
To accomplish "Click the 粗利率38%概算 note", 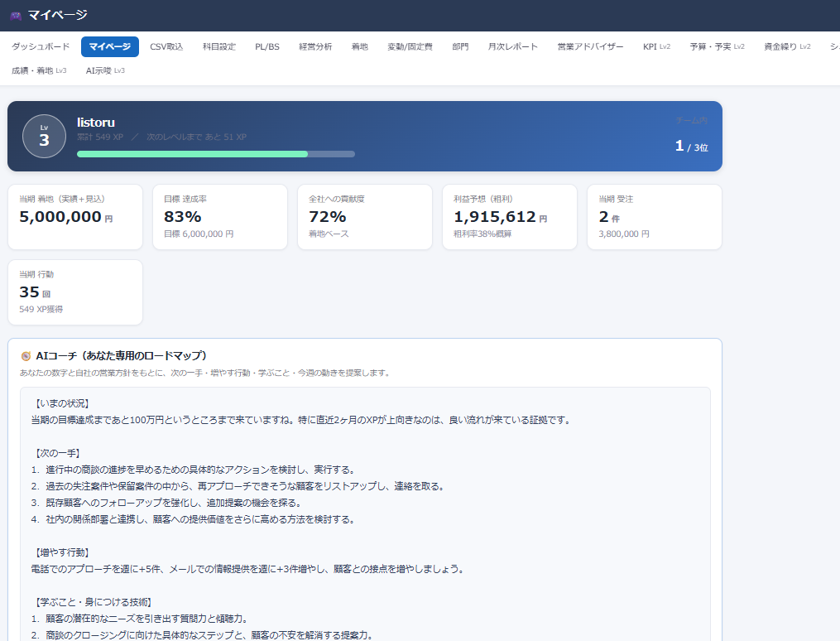I will click(482, 234).
